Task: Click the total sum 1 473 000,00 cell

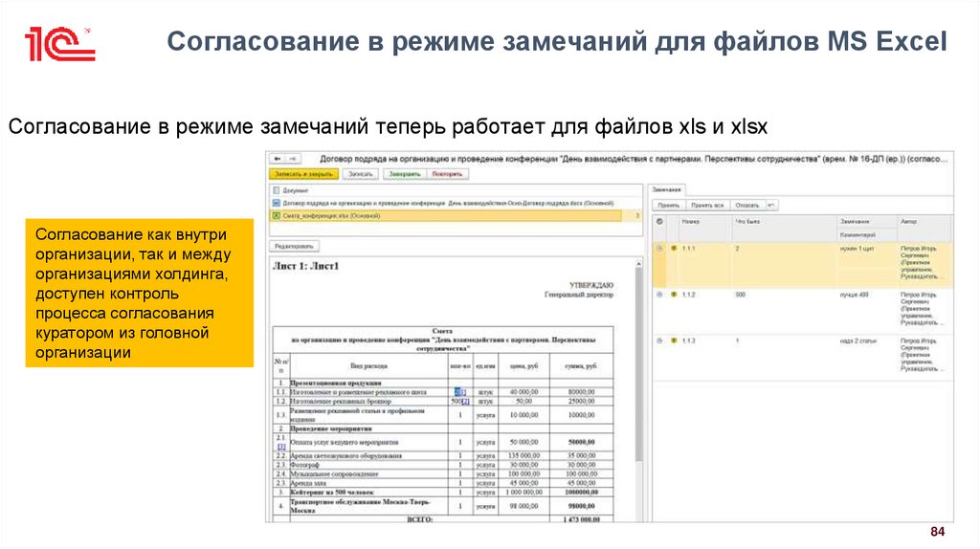Action: (581, 519)
